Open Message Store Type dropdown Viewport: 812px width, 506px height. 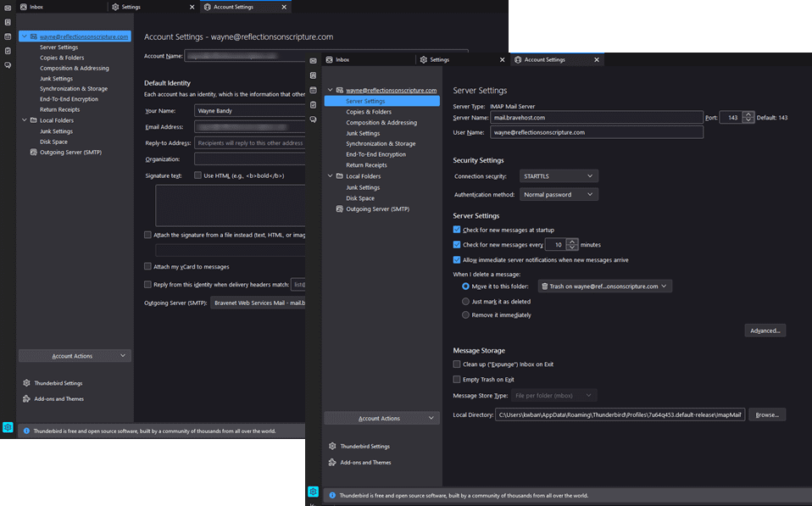click(x=554, y=396)
